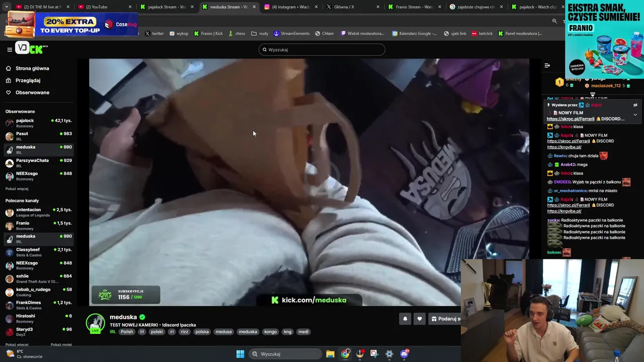644x362 pixels.
Task: Open Przeglądaj in the sidebar
Action: pos(28,80)
